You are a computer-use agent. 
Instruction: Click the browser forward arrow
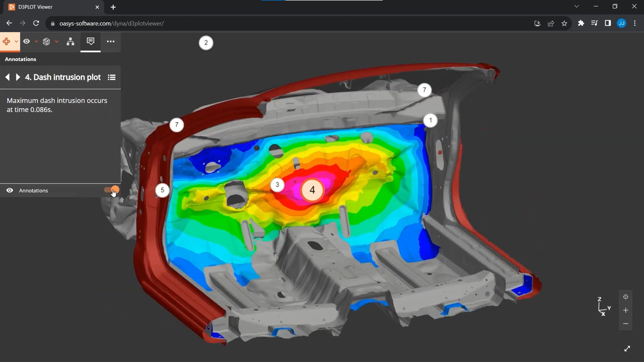(x=22, y=23)
